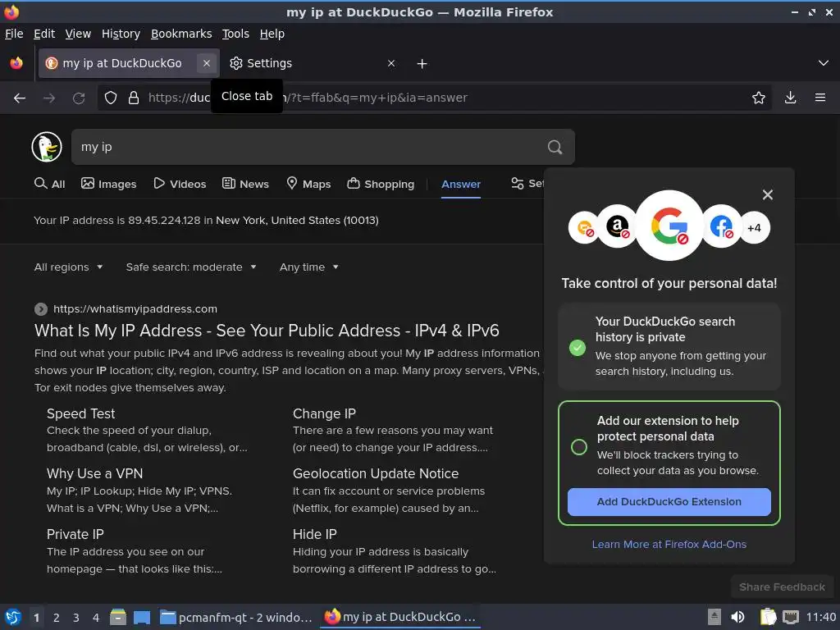Click the Amazon tracker blocked icon
This screenshot has width=840, height=630.
pyautogui.click(x=617, y=226)
